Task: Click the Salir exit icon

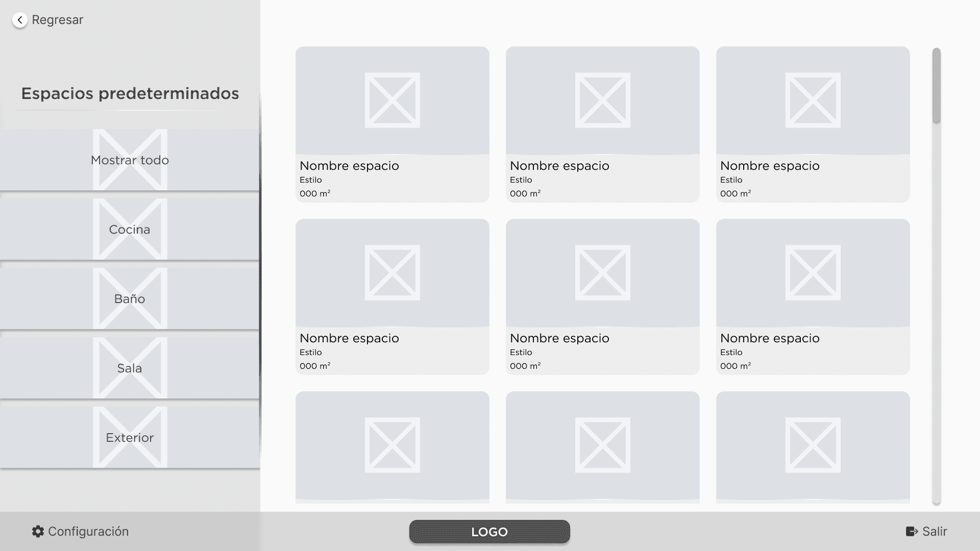Action: pos(912,532)
